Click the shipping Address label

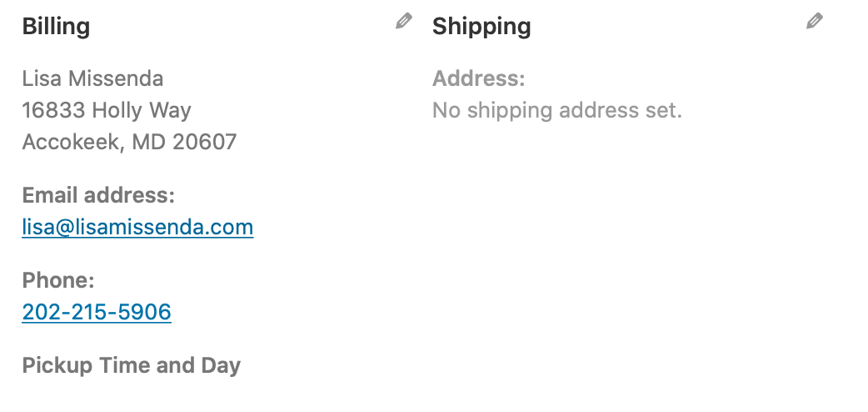click(478, 78)
